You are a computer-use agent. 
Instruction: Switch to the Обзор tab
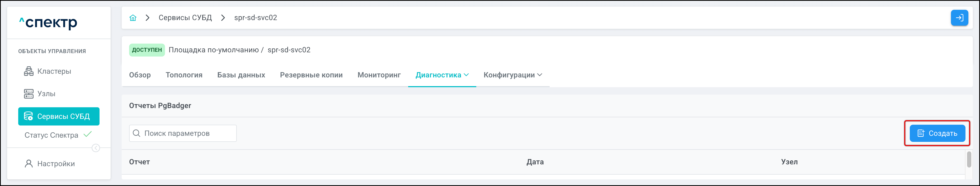[140, 75]
